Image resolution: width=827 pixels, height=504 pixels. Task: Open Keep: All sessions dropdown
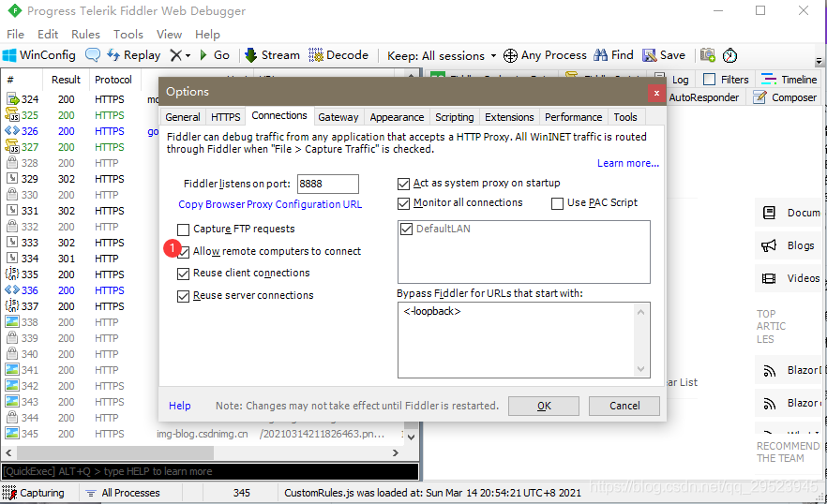pos(442,55)
